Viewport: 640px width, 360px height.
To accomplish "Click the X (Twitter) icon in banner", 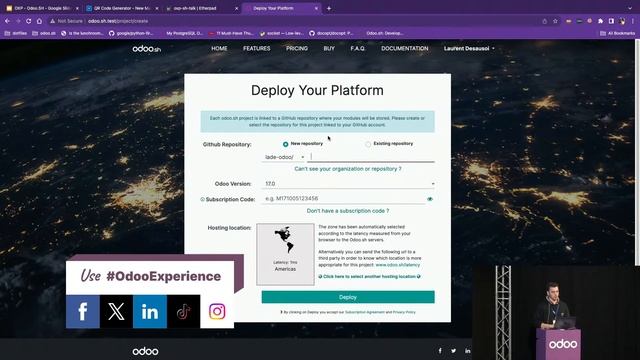I will click(x=116, y=311).
